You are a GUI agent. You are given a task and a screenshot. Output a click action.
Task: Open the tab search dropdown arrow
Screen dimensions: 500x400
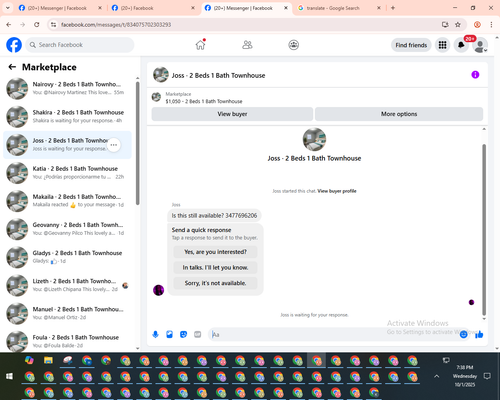point(7,8)
